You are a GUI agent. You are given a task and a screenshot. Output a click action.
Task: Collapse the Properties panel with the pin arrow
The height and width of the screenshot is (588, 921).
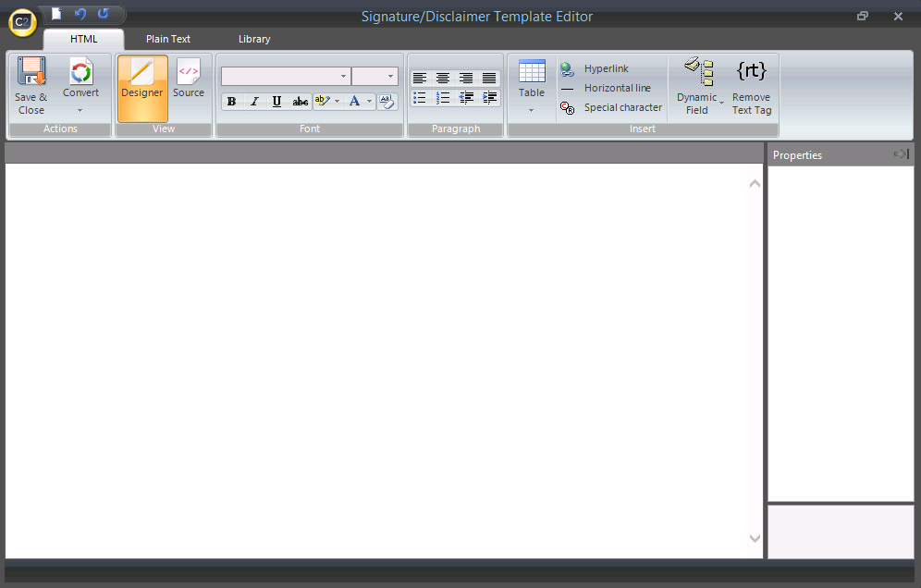point(901,153)
